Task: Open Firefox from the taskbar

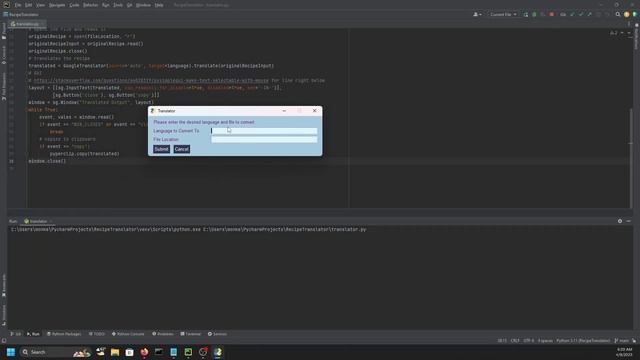Action: point(144,352)
